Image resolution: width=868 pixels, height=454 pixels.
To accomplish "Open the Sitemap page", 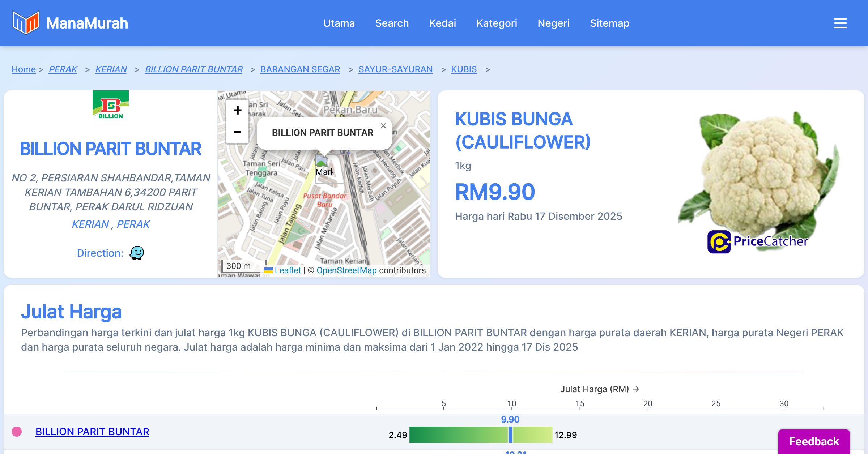I will [609, 23].
